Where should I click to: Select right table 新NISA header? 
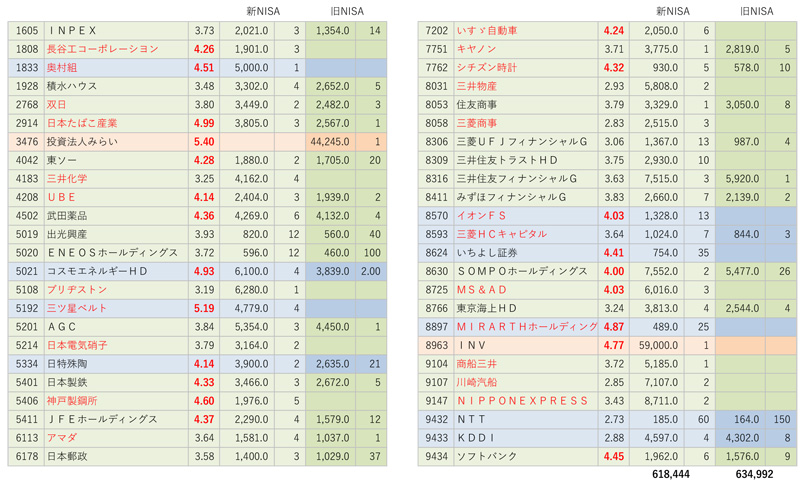672,11
